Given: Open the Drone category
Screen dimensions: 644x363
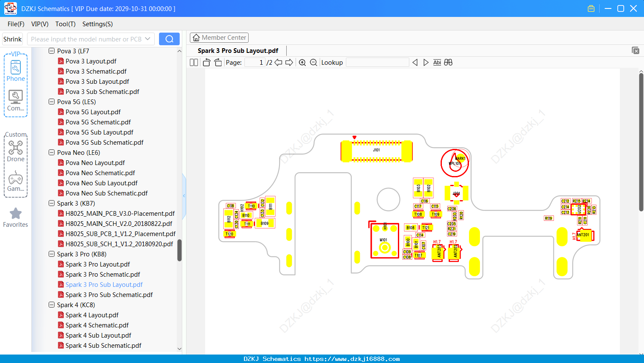Looking at the screenshot, I should tap(16, 151).
